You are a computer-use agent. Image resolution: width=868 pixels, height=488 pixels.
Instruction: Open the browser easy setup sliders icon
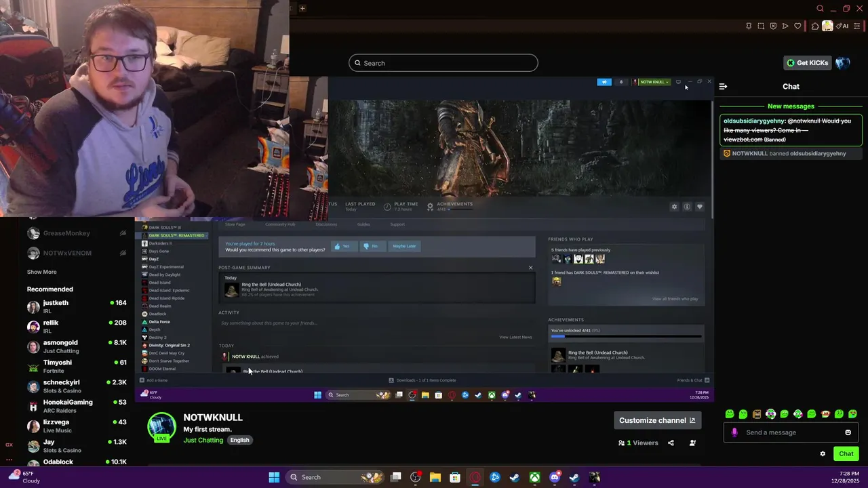tap(856, 26)
